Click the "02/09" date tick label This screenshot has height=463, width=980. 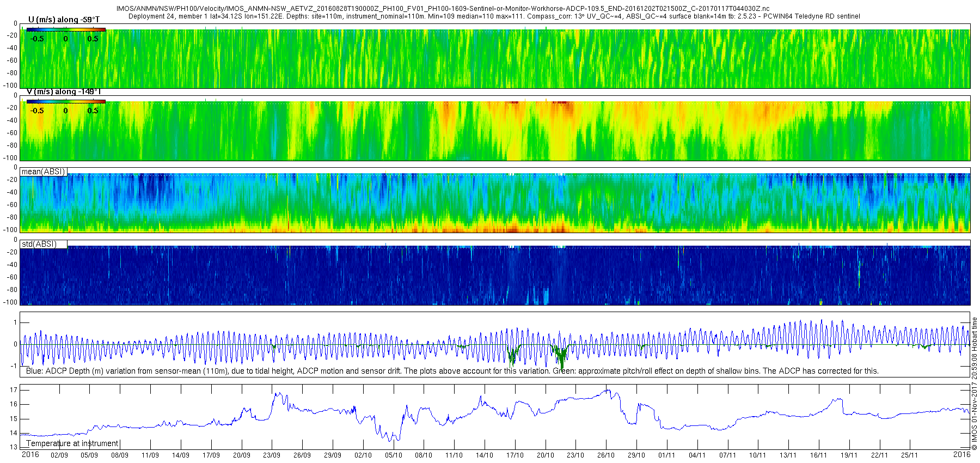[59, 455]
